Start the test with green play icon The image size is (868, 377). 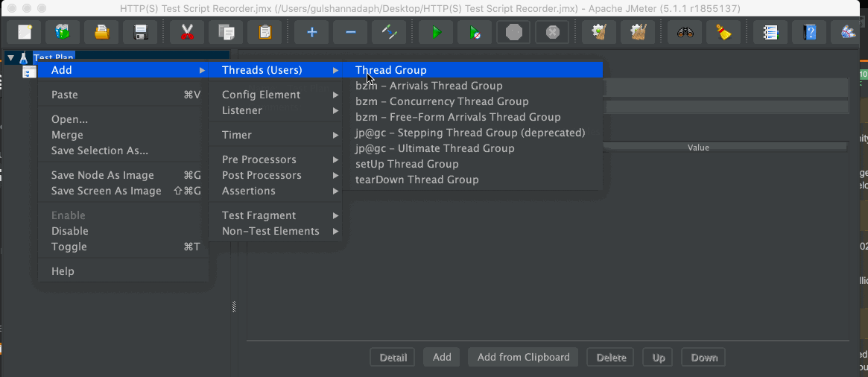[x=436, y=32]
